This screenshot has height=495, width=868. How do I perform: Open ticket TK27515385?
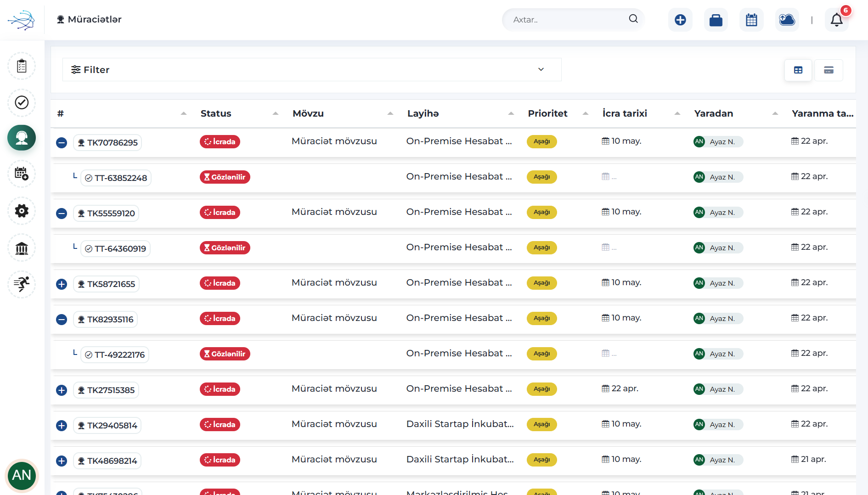(x=106, y=390)
